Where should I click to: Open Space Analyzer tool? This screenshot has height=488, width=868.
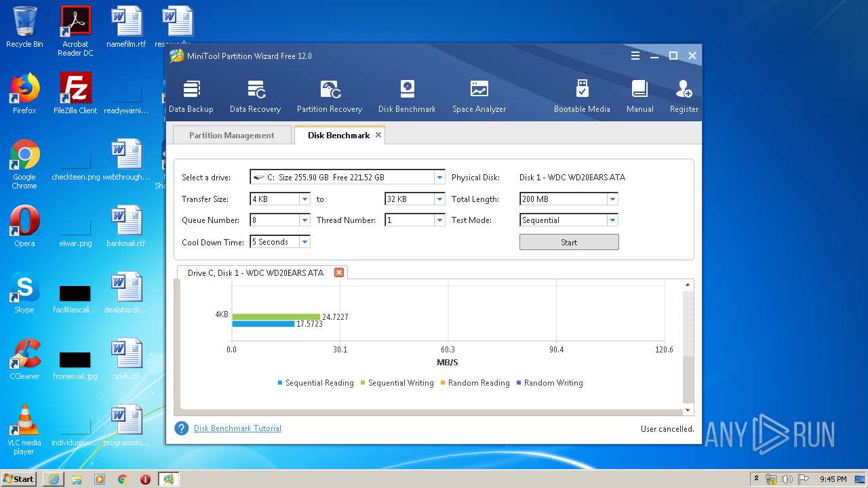pos(479,96)
